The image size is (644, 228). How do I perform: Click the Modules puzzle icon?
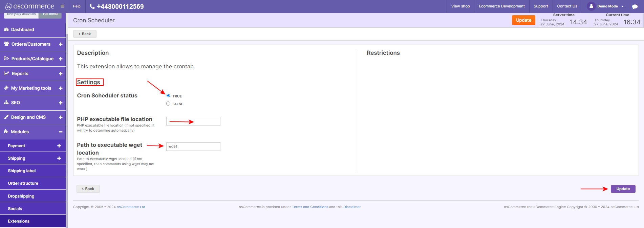[x=6, y=132]
